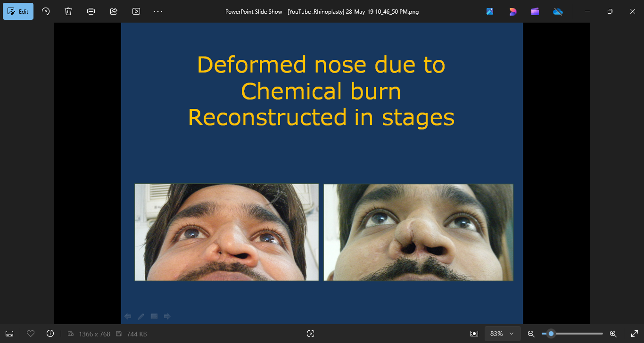Viewport: 644px width, 343px height.
Task: Print the current image
Action: (x=91, y=11)
